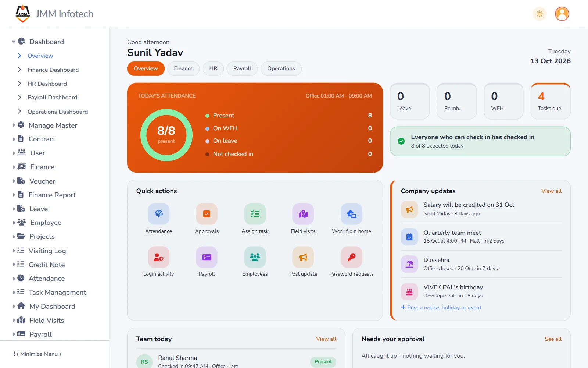Select the Overview tab pill

click(146, 68)
